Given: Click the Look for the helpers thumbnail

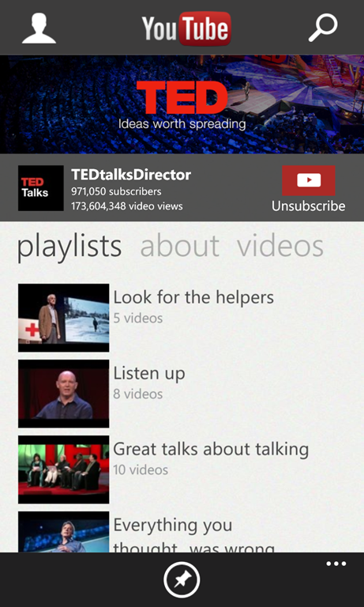Looking at the screenshot, I should point(63,318).
